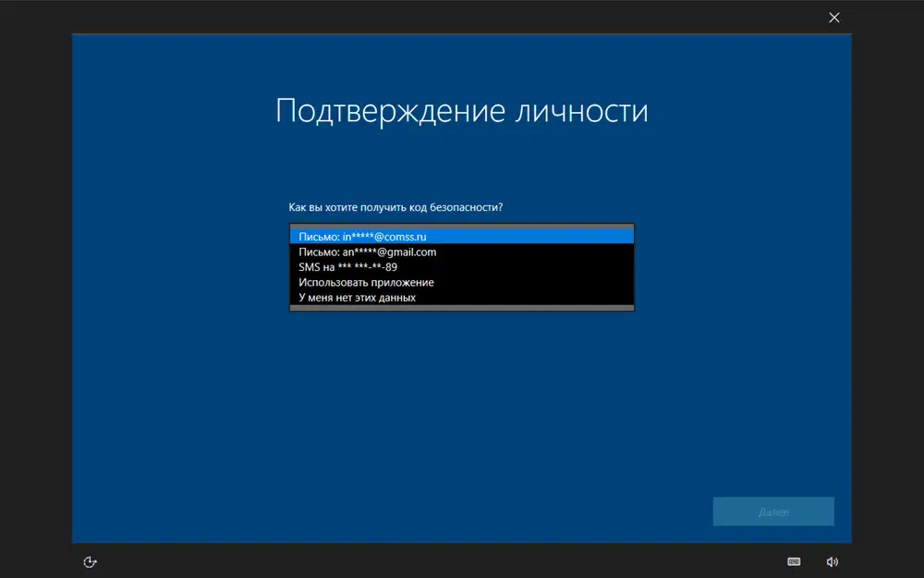
Task: Close the window with the X button
Action: coord(834,18)
